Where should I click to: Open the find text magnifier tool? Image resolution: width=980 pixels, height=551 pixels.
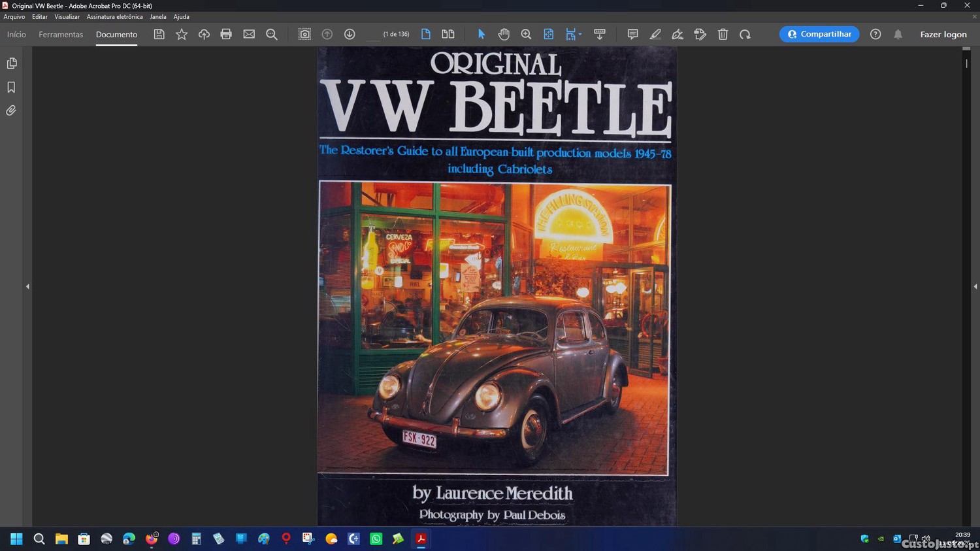pos(272,34)
